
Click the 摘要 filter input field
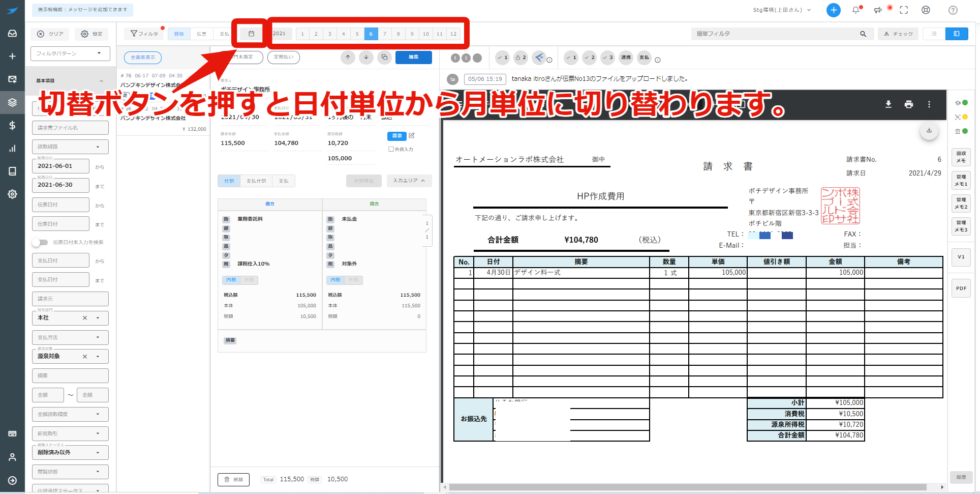point(70,375)
